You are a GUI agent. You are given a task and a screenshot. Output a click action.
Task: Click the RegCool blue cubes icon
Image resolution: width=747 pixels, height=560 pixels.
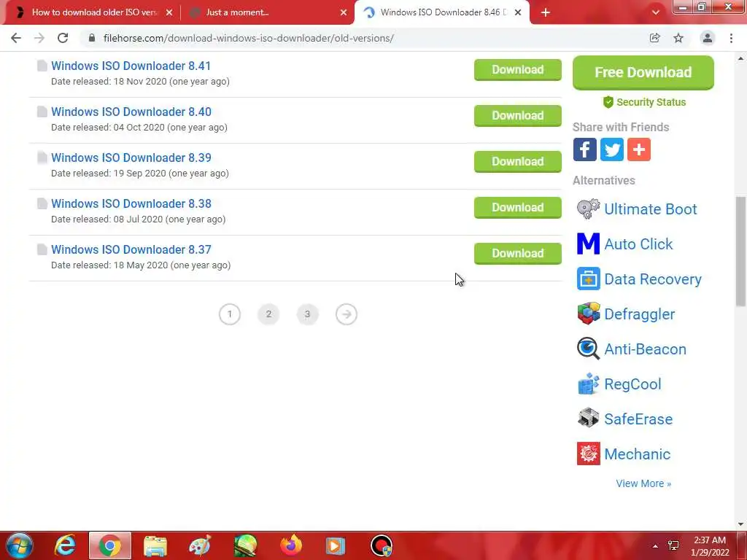tap(589, 384)
